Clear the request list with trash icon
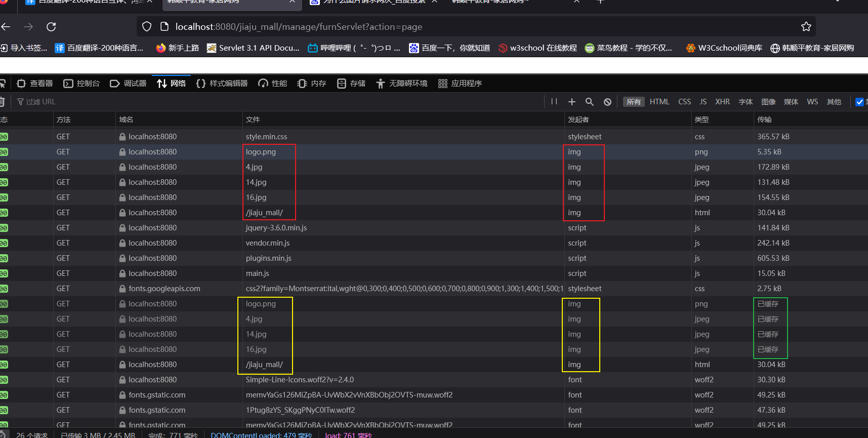 [2, 102]
